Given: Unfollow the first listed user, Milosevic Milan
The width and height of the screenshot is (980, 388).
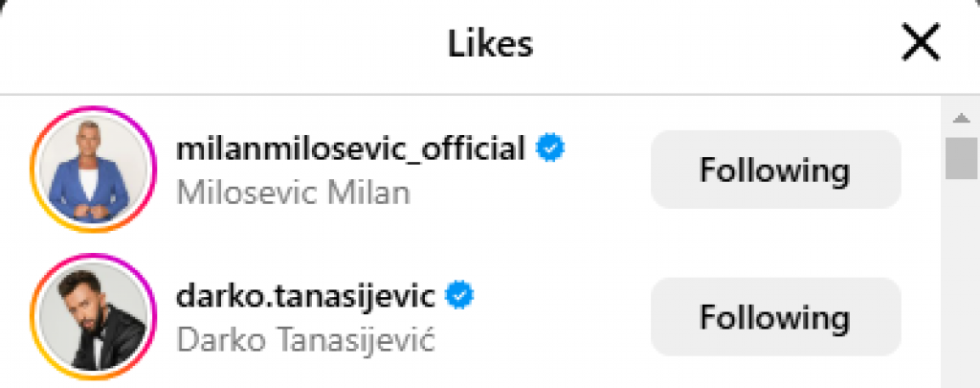Looking at the screenshot, I should [775, 171].
